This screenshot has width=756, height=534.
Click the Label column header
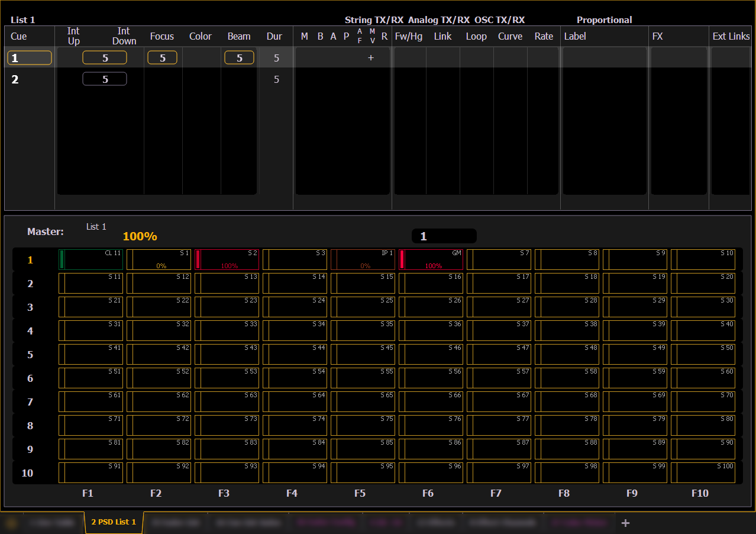point(575,37)
